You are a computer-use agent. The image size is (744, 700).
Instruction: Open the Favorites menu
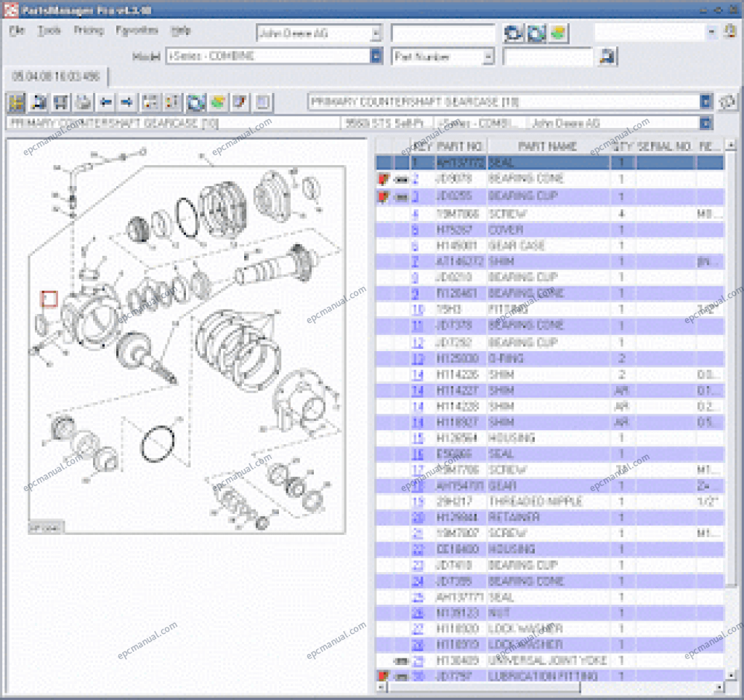tap(137, 31)
